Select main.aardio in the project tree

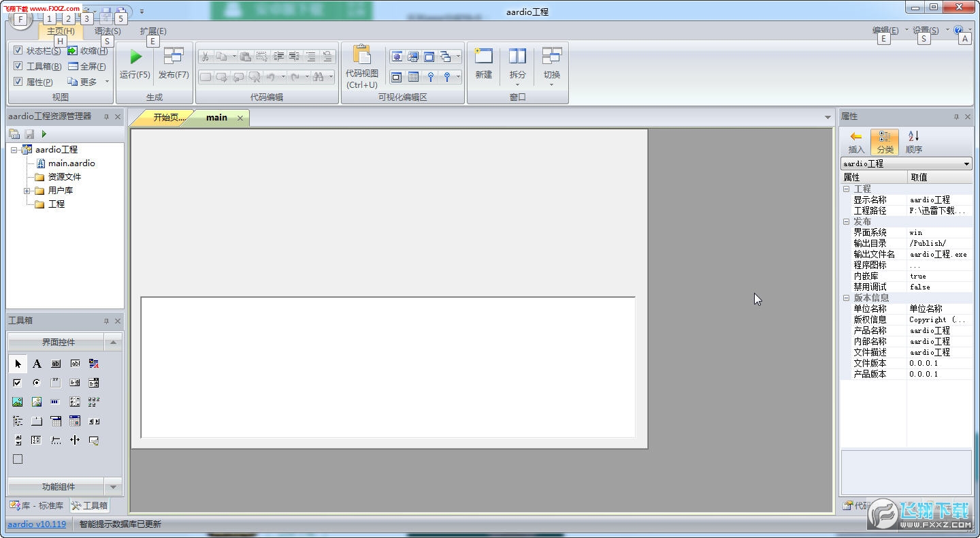pos(71,163)
